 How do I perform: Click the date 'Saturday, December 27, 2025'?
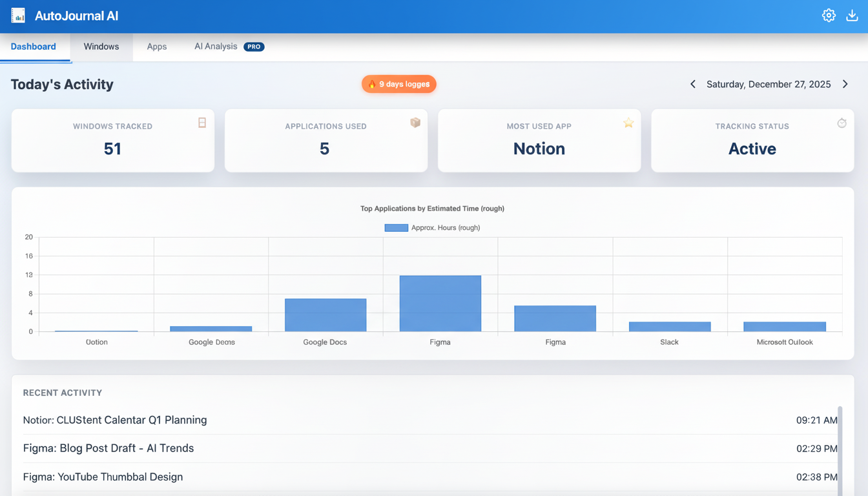[x=769, y=84]
